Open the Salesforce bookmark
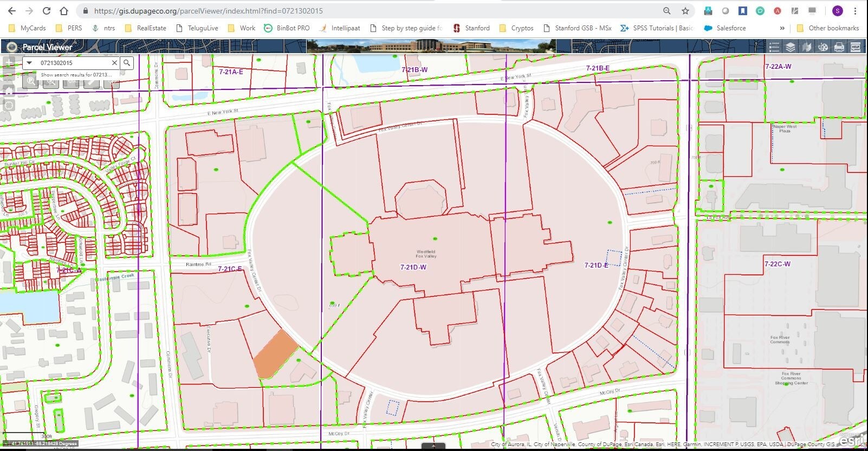The image size is (868, 451). (725, 28)
